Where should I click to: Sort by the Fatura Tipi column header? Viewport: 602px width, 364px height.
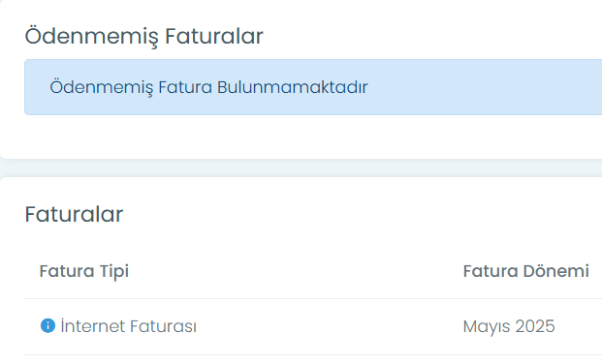tap(84, 271)
